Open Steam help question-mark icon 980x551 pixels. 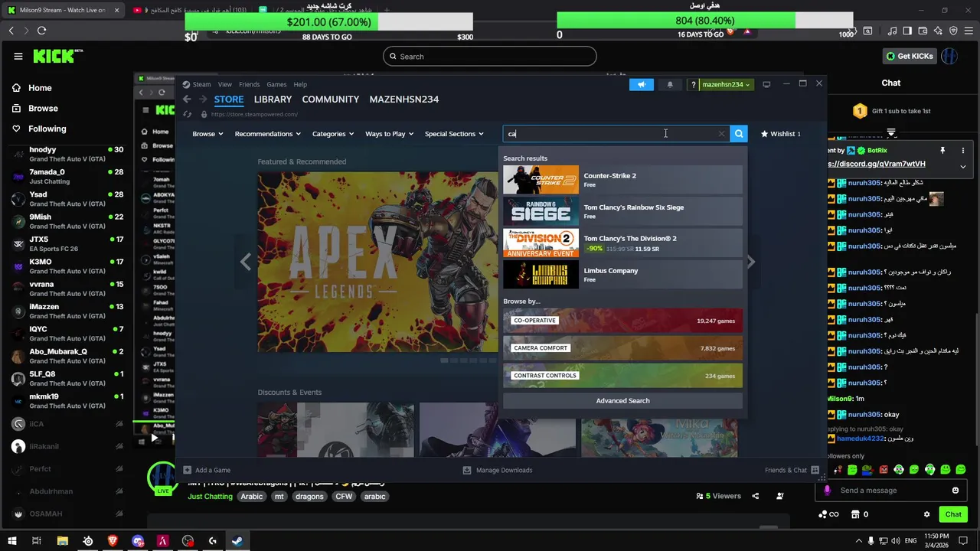pos(693,85)
